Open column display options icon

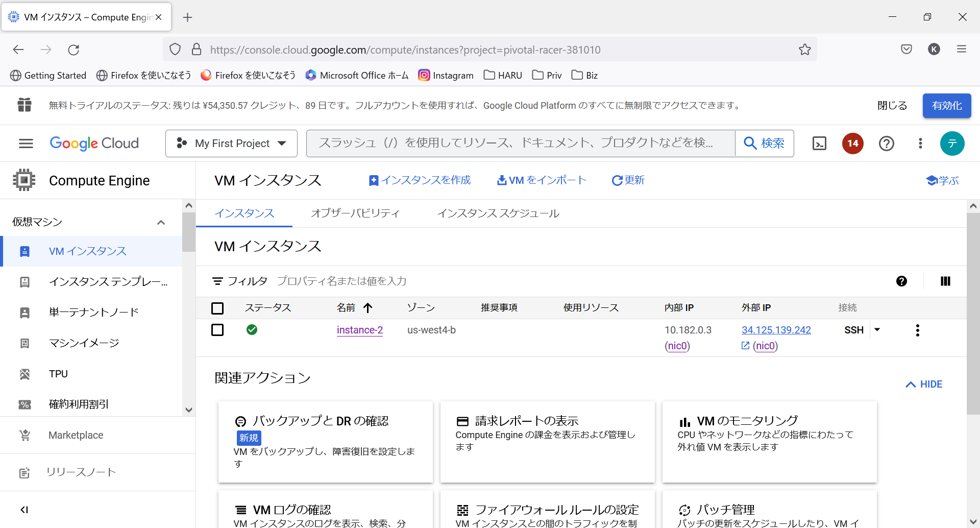click(x=945, y=281)
